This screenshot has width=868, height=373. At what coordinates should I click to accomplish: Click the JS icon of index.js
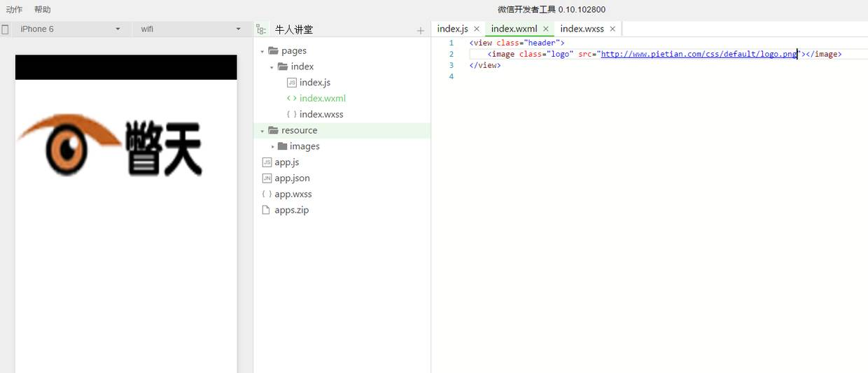click(292, 83)
